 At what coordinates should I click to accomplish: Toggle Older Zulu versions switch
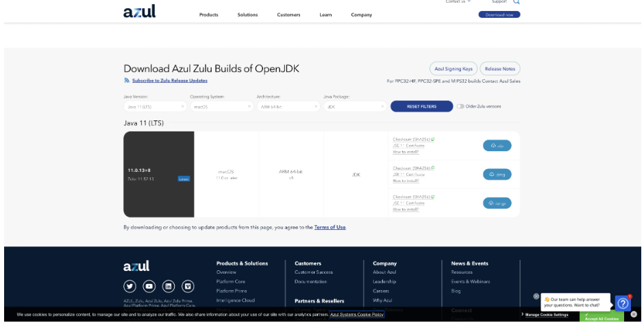tap(460, 106)
